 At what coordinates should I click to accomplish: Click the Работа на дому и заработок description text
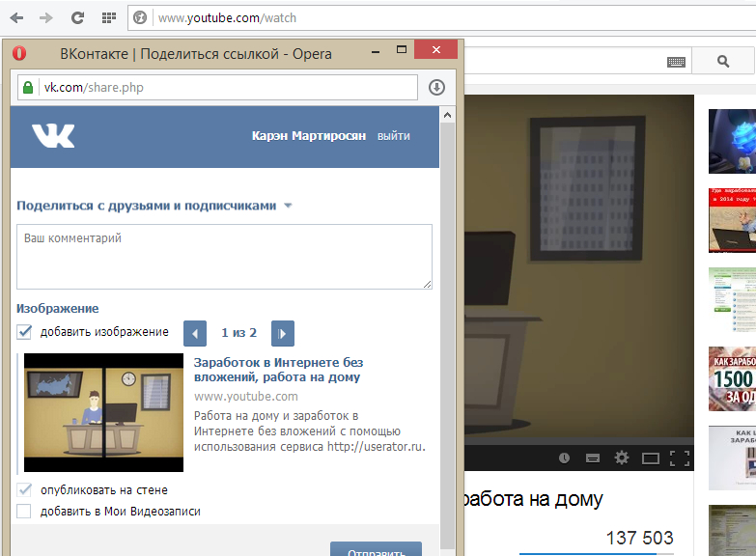[310, 431]
